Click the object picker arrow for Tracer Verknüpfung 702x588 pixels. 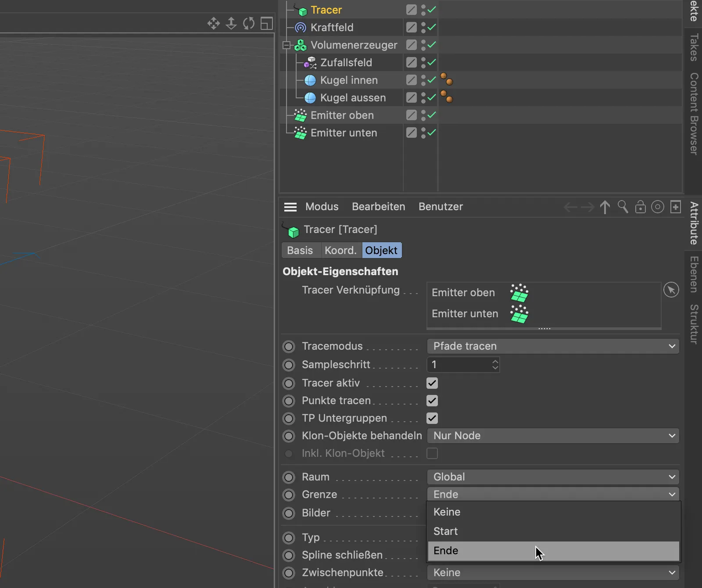[671, 290]
